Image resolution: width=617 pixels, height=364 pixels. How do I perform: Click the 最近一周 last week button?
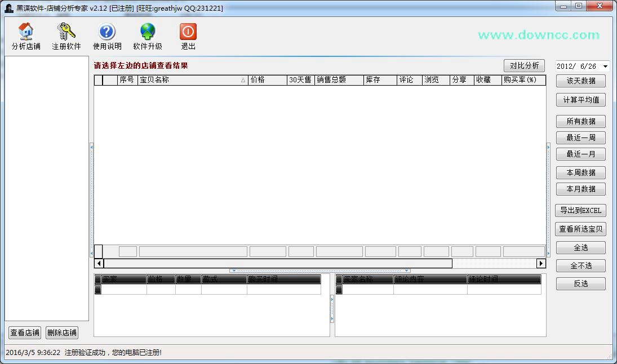coord(580,137)
